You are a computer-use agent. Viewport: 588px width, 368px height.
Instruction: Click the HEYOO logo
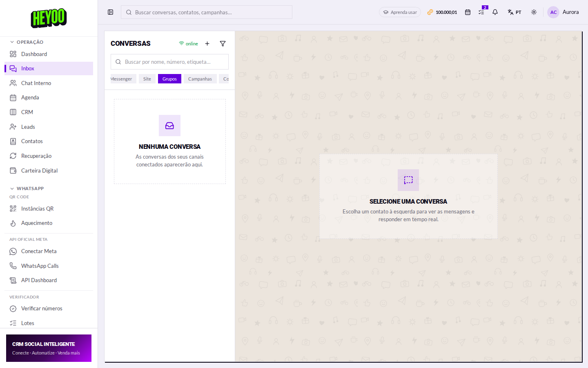point(49,18)
